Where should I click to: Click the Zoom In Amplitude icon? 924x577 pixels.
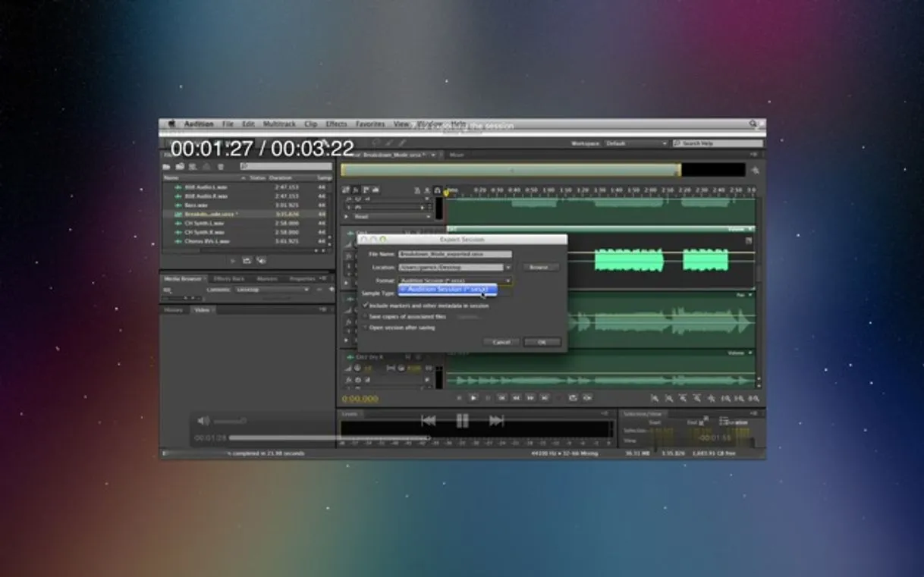[655, 398]
